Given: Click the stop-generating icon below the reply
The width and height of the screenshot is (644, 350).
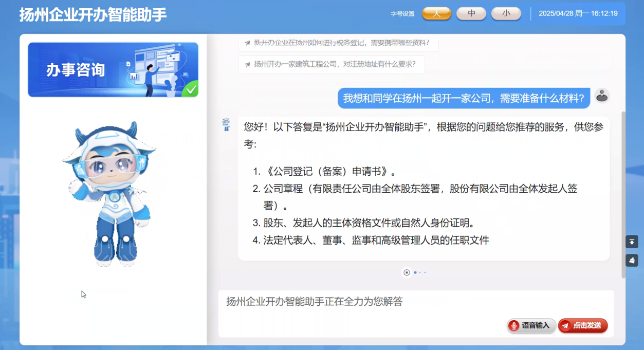Looking at the screenshot, I should 407,272.
